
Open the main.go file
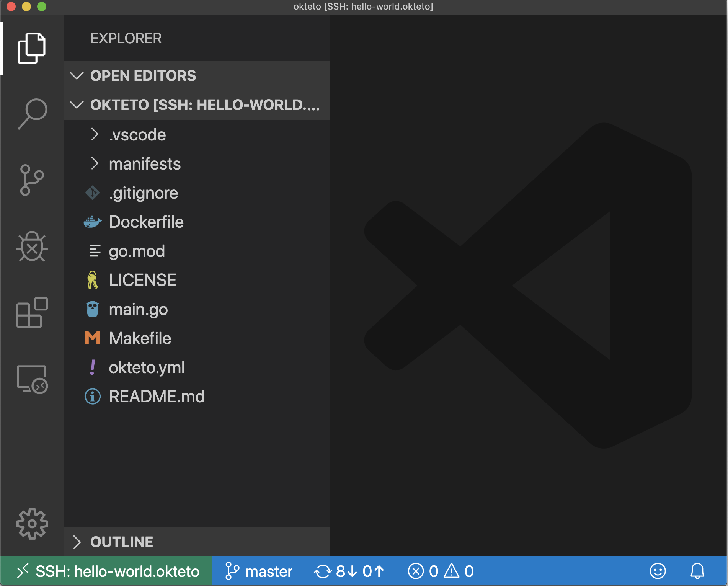(x=197, y=309)
